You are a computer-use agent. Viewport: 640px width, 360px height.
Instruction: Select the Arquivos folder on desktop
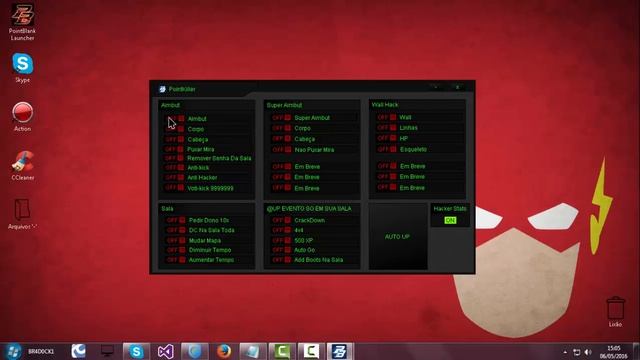click(22, 214)
